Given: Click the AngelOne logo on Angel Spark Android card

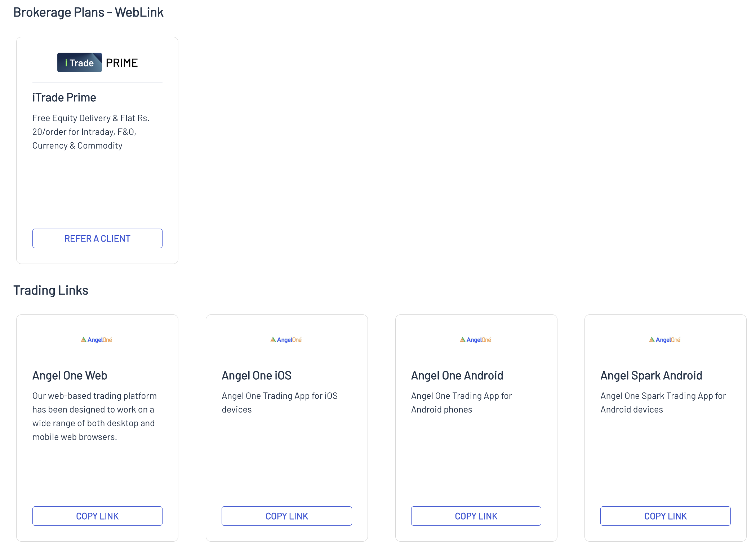Looking at the screenshot, I should [x=665, y=340].
